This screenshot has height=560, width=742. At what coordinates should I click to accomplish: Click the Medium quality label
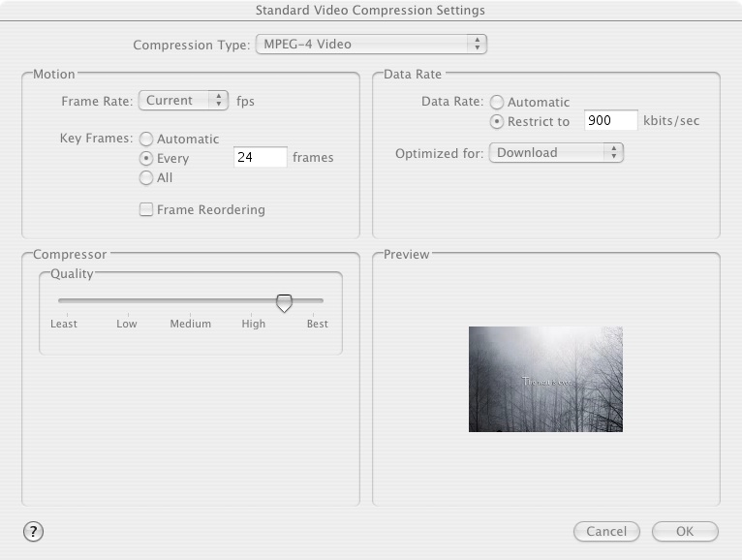(x=191, y=324)
